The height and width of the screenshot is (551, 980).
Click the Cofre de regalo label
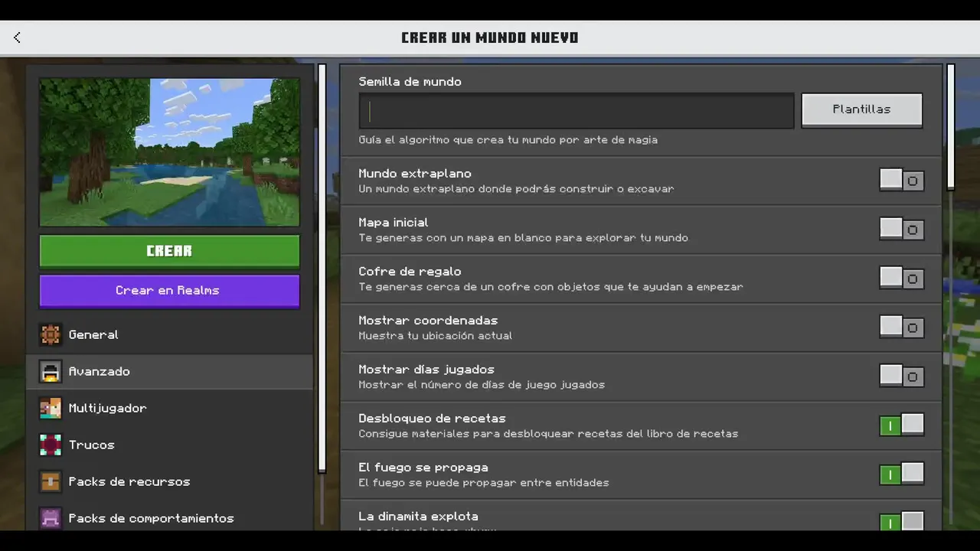point(410,272)
